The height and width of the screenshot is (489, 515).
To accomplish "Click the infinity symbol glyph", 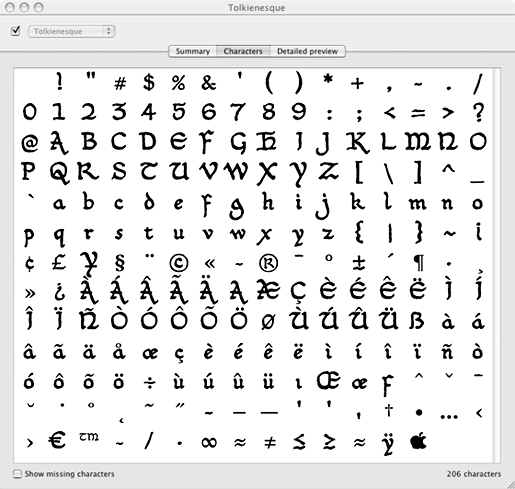I will pyautogui.click(x=209, y=442).
